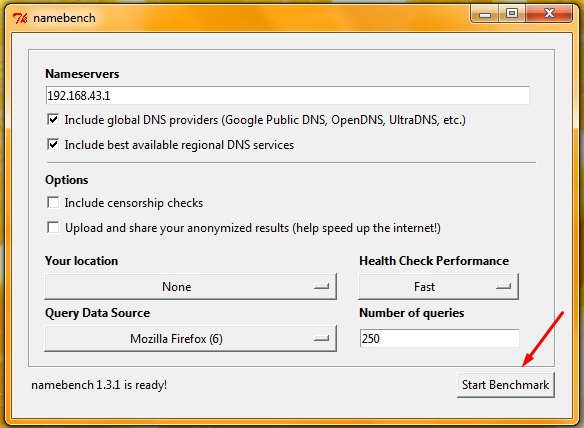584x428 pixels.
Task: Click the namebench title bar text
Action: coord(64,18)
